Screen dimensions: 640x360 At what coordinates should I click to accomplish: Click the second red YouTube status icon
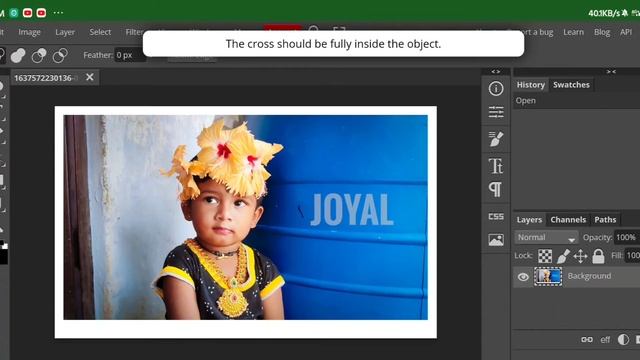[41, 13]
